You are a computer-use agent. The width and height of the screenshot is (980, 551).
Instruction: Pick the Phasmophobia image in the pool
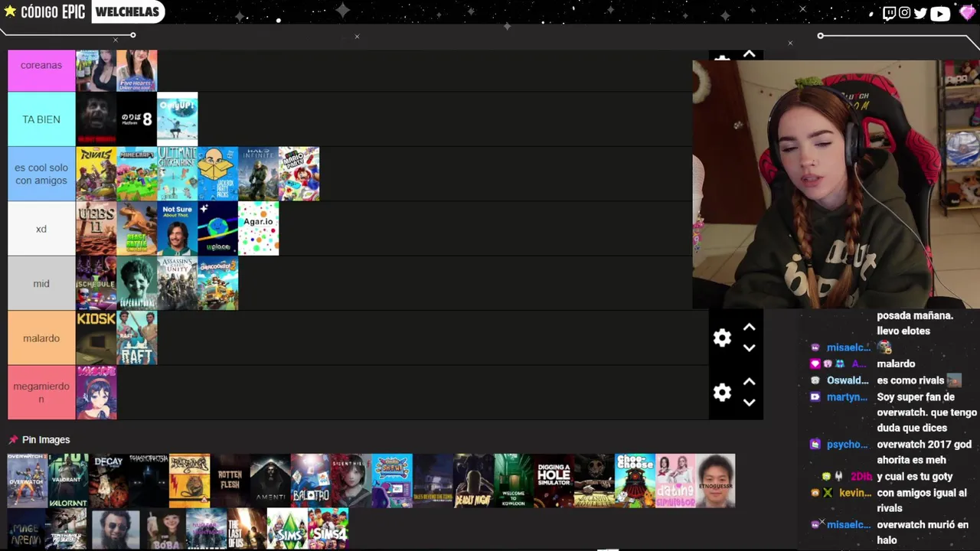[149, 481]
